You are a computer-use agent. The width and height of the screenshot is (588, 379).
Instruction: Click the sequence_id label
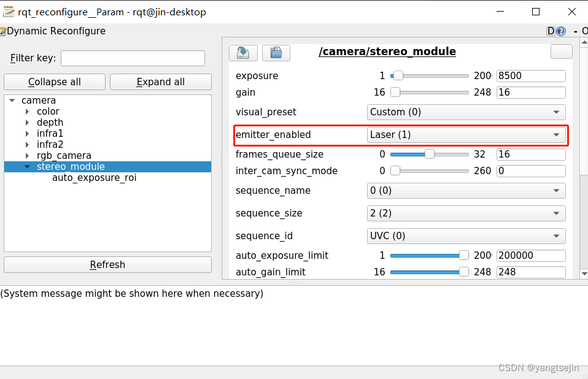[x=264, y=236]
